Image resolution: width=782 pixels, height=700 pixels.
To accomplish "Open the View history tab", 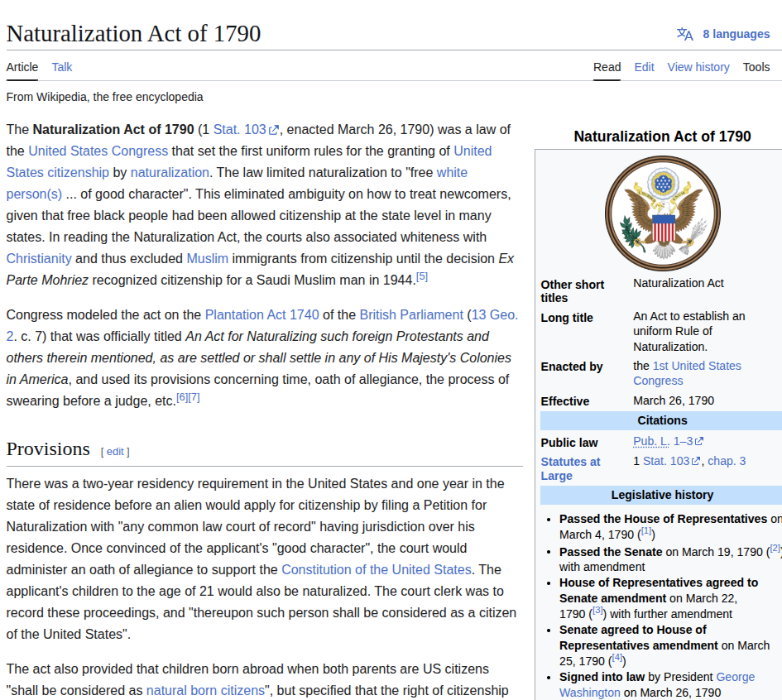I will [x=698, y=67].
